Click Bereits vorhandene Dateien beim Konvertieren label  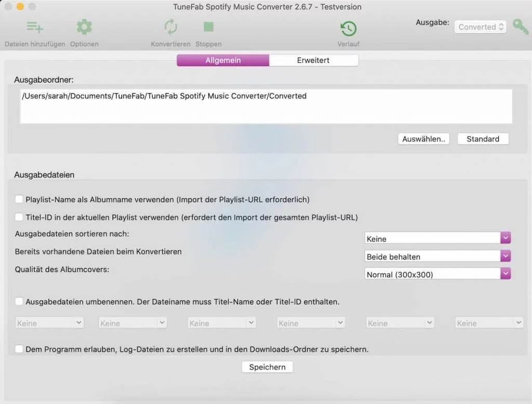coord(98,251)
